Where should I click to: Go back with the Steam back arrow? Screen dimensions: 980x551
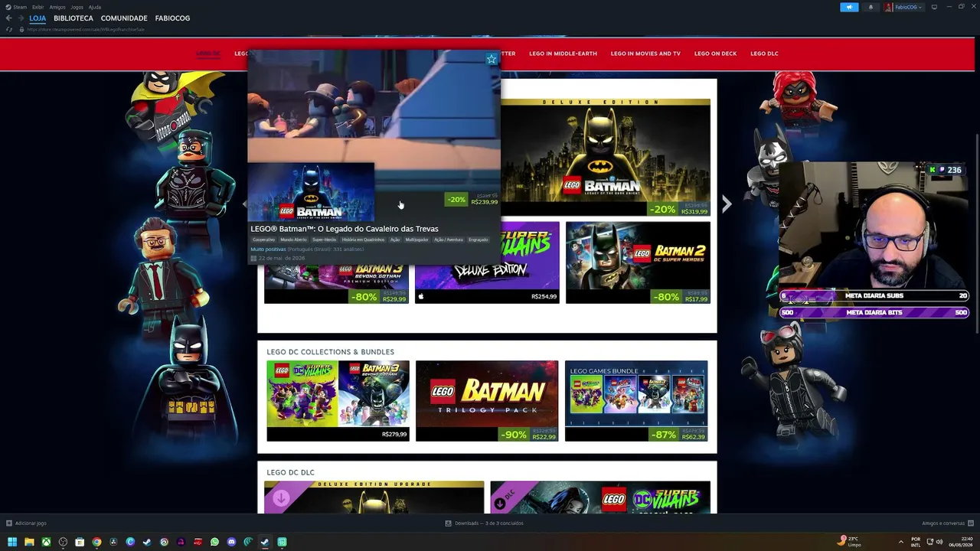pos(8,18)
